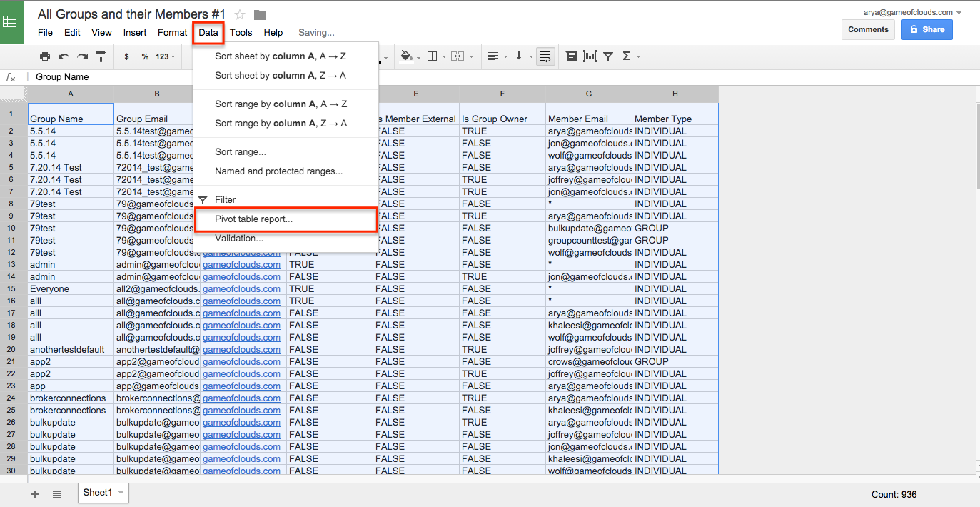Click the Member Type header cell
The height and width of the screenshot is (507, 980).
point(675,114)
